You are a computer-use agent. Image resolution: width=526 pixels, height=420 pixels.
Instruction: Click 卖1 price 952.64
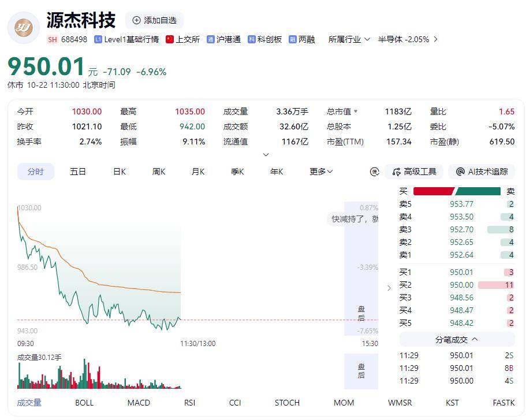[x=461, y=255]
